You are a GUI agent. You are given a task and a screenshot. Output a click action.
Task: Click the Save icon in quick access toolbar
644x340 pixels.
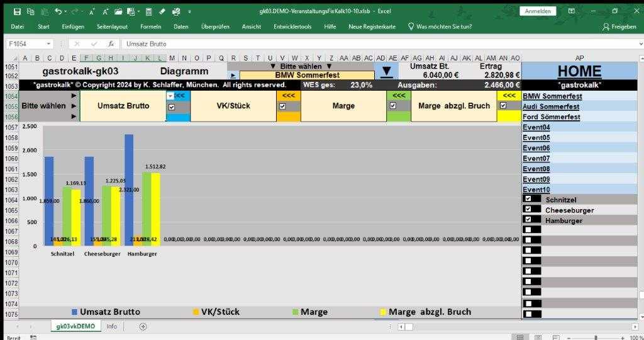17,11
